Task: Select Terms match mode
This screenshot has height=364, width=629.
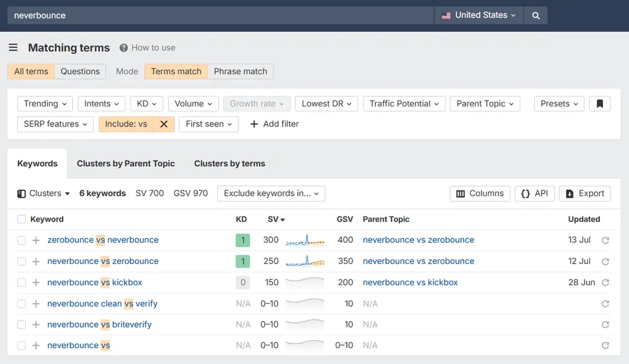Action: (176, 71)
